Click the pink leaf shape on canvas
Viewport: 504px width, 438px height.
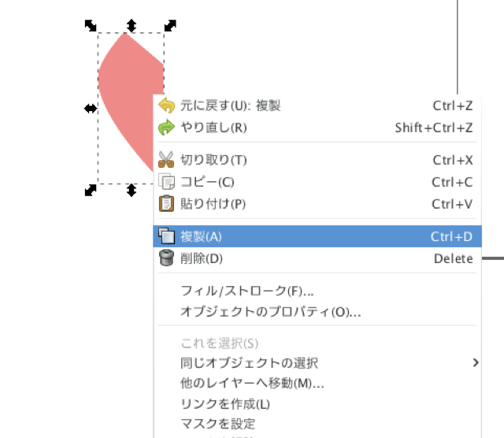(126, 95)
